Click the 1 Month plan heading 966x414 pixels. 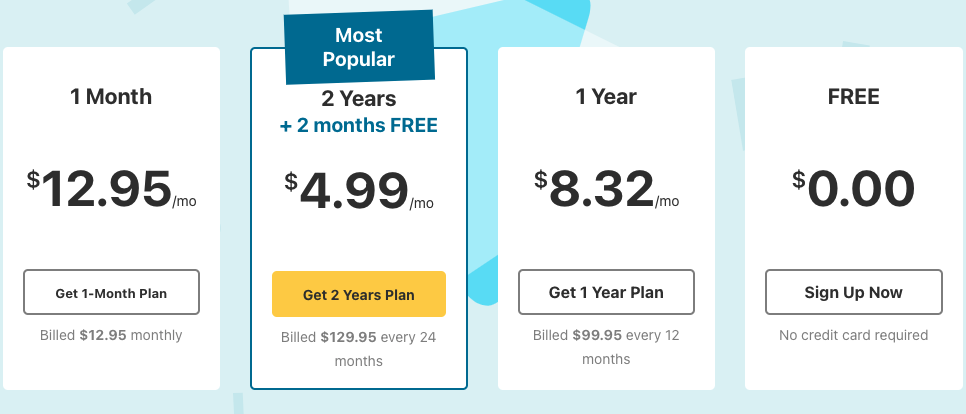[111, 97]
